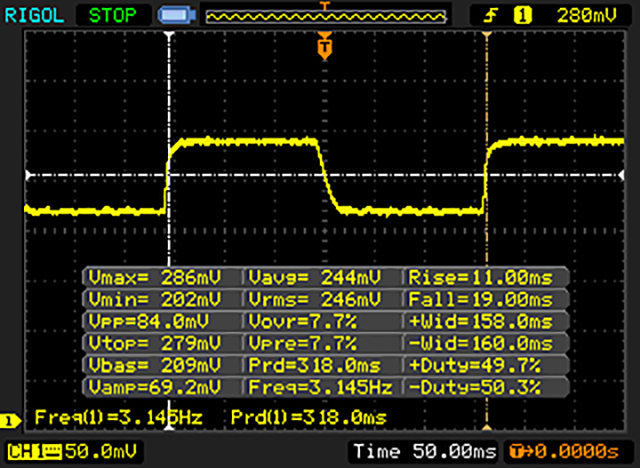
Task: Click the orange T trigger position marker
Action: 324,48
